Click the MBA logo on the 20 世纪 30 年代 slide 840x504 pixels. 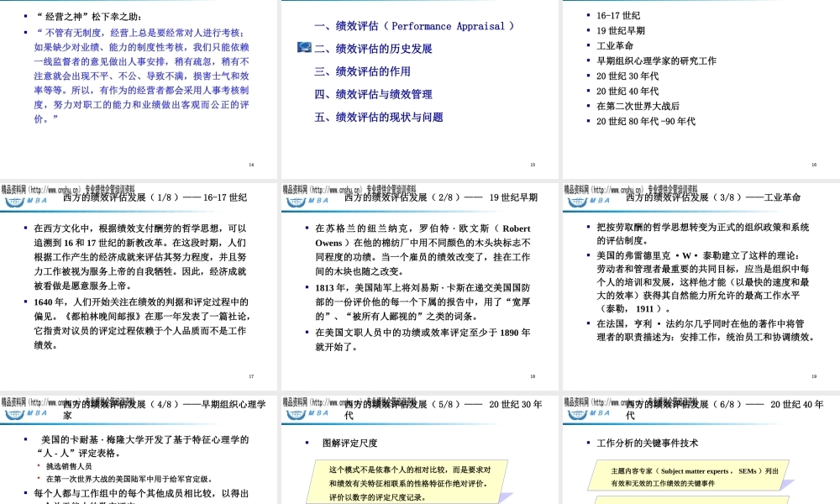[307, 413]
